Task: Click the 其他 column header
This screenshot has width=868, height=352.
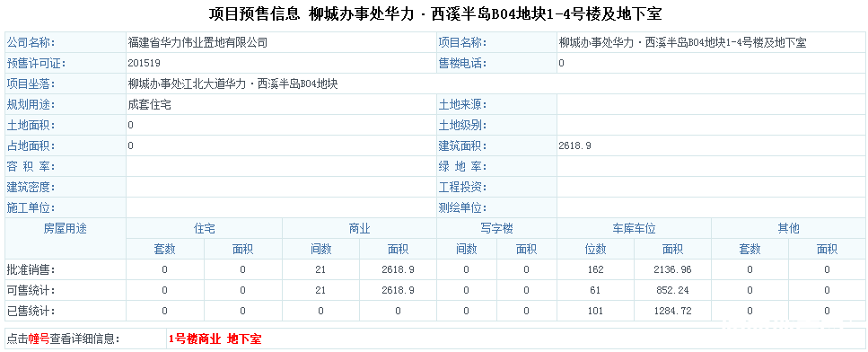Action: click(788, 229)
